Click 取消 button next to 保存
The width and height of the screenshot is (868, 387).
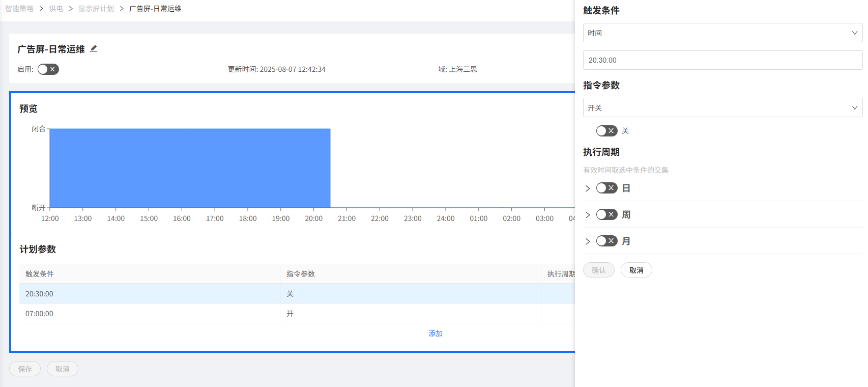coord(63,369)
